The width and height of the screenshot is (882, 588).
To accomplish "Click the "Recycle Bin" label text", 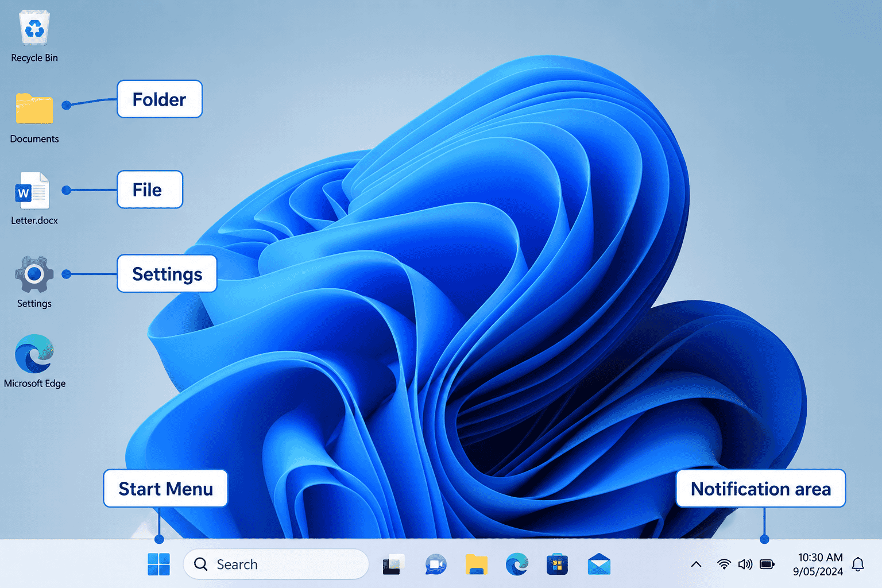I will tap(34, 58).
